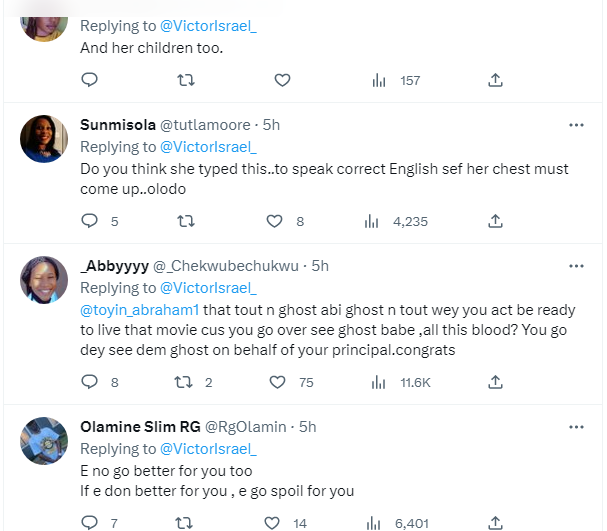The image size is (607, 531).
Task: Share _Abbyyyy's tweet
Action: 495,381
